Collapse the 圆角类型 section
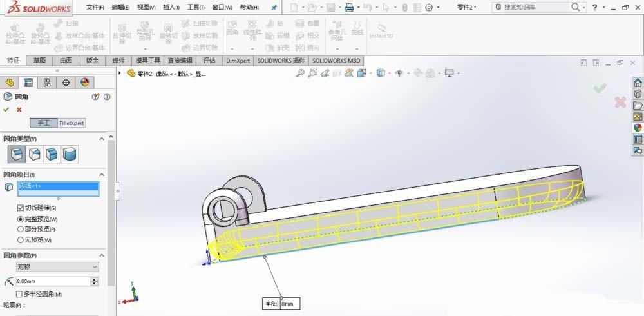Viewport: 644px width, 316px height. pyautogui.click(x=102, y=139)
